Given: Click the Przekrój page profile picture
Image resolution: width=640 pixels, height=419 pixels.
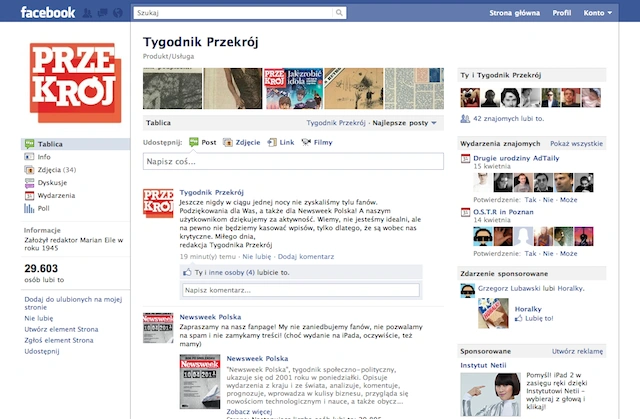Looking at the screenshot, I should click(x=76, y=83).
